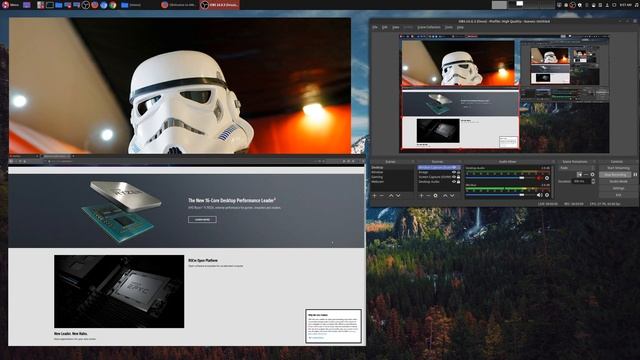Remove selected scene with minus icon
Viewport: 640px width, 360px height.
tap(382, 196)
